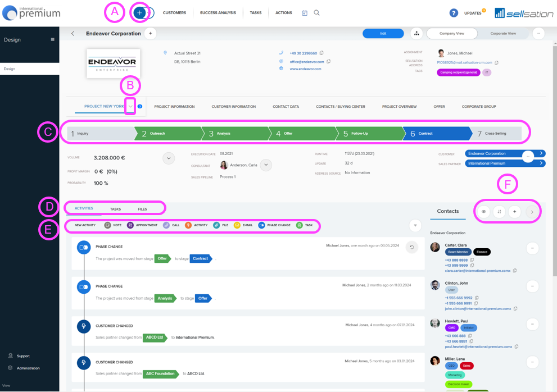Screen dimensions: 557x392
Task: Switch to the Project Information tab
Action: [174, 107]
